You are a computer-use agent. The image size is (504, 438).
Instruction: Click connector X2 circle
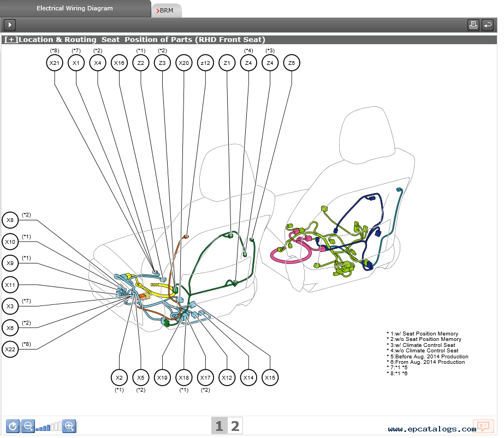click(119, 377)
